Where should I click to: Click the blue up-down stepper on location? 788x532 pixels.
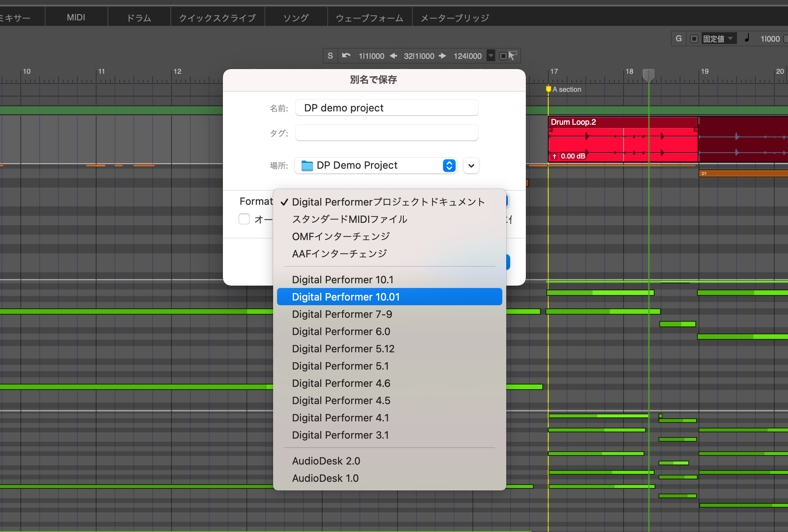tap(449, 166)
